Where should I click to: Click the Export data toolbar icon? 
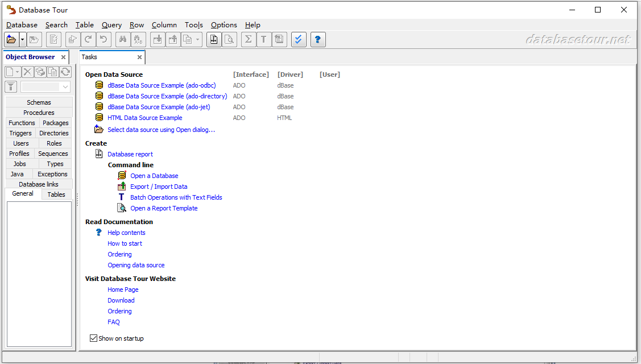[x=173, y=40]
